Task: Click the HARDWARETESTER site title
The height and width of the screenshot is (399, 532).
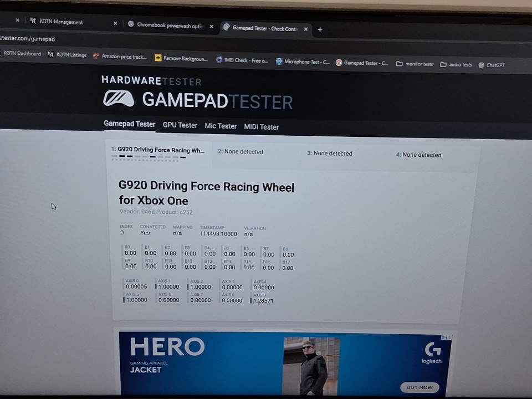Action: [x=151, y=81]
